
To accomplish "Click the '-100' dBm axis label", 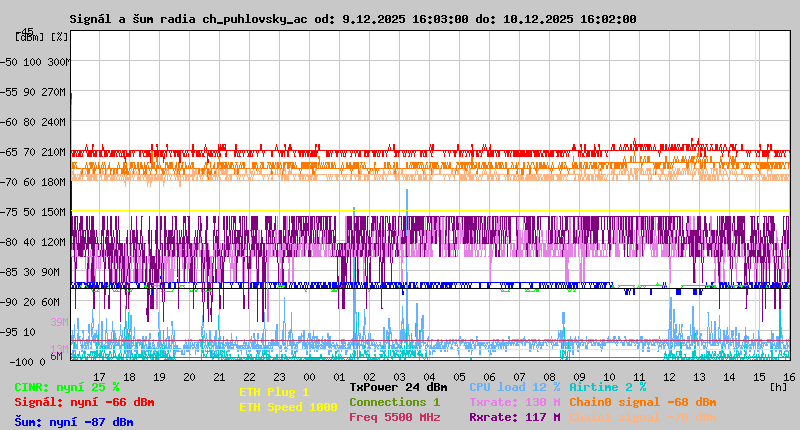I will pos(21,362).
